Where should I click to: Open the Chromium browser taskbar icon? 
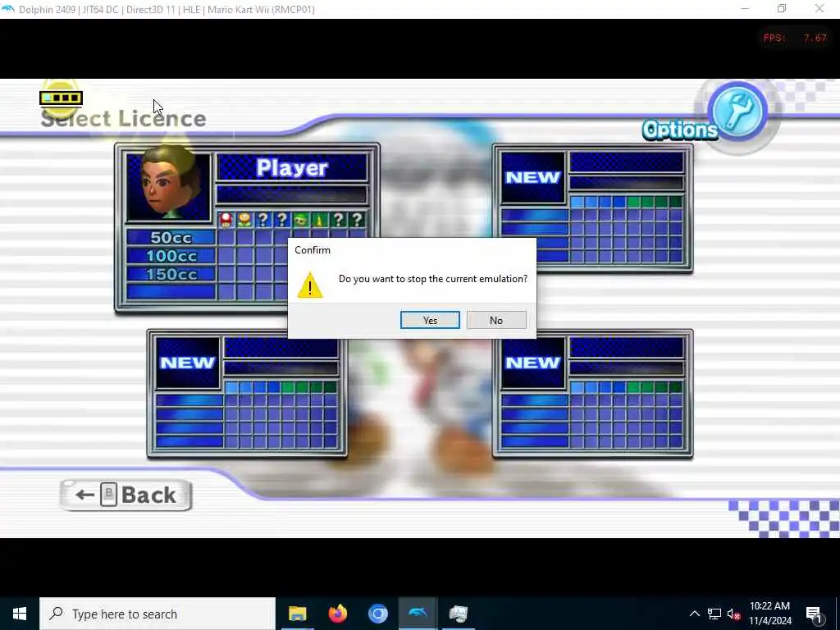coord(377,614)
